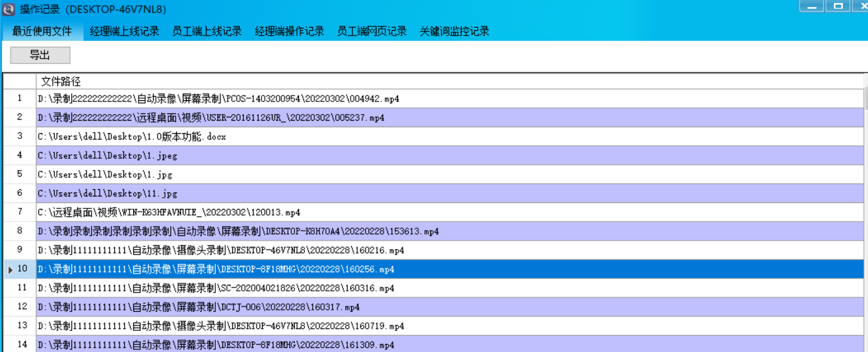Screen dimensions: 868x352
Task: Maximize the 操作记录 window
Action: coord(838,7)
